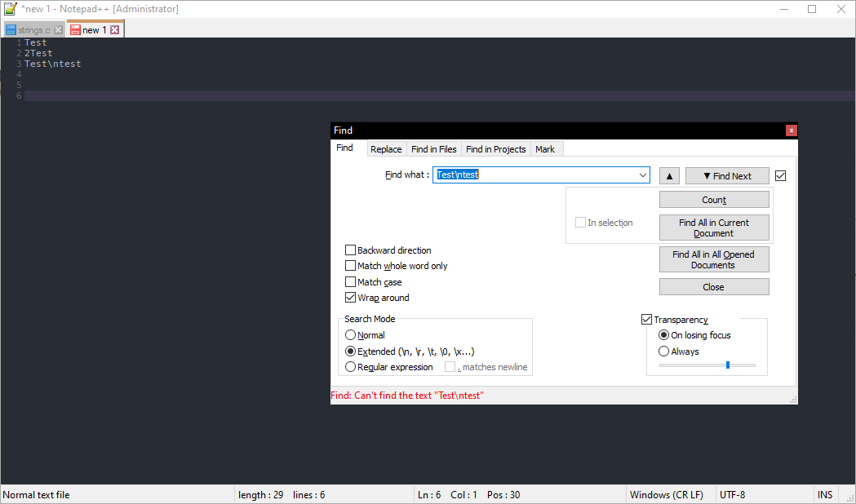Switch to the Mark tab
The height and width of the screenshot is (504, 856).
pos(546,148)
